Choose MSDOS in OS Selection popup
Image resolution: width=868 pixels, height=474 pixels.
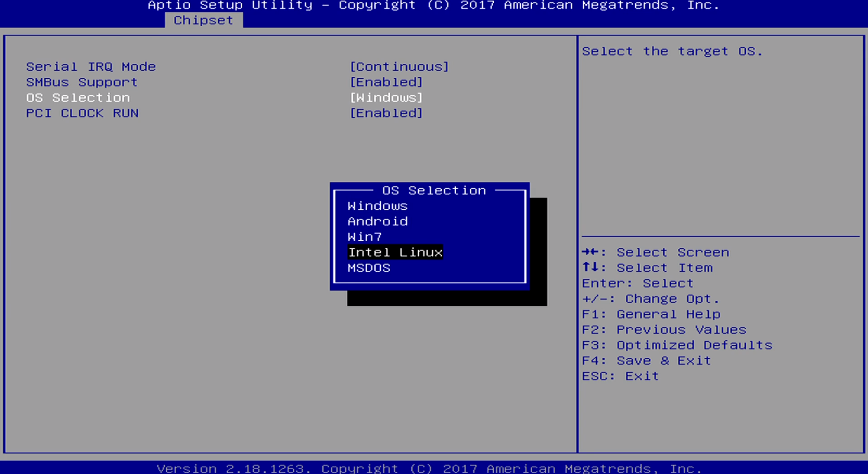(x=369, y=267)
